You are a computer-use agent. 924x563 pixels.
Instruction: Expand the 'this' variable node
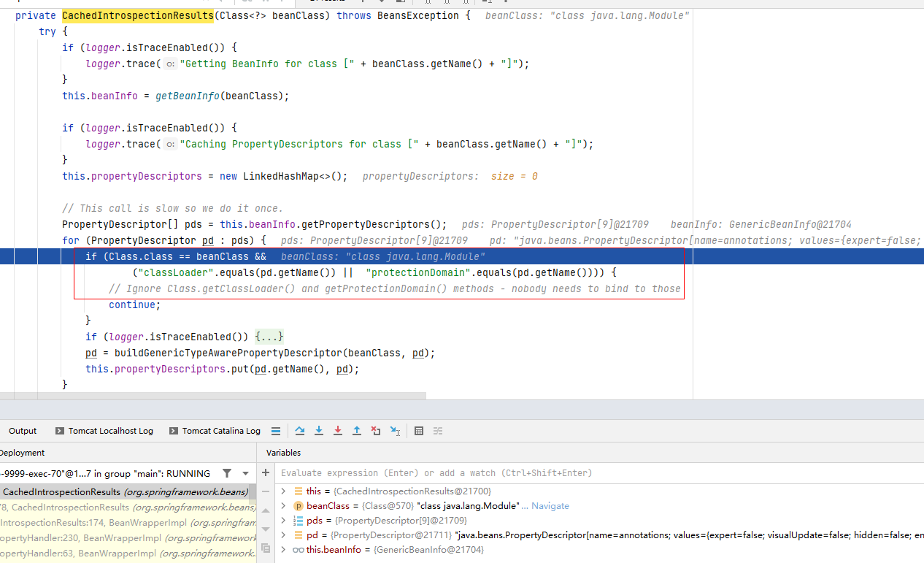pyautogui.click(x=283, y=491)
